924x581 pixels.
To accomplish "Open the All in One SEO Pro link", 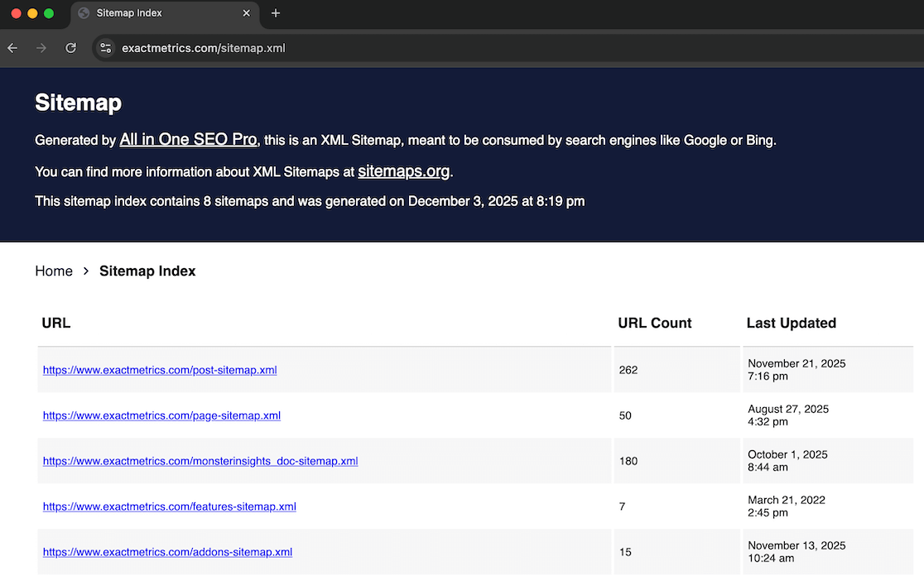I will 188,139.
